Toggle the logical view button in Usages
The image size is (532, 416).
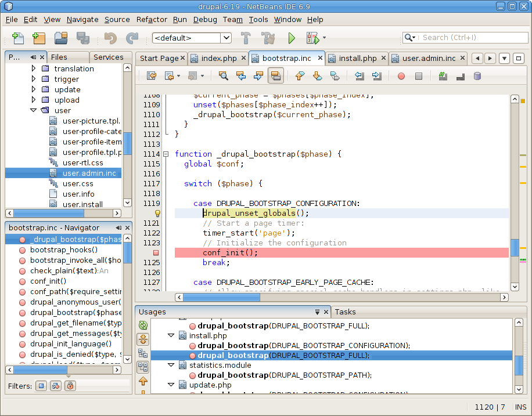143,353
